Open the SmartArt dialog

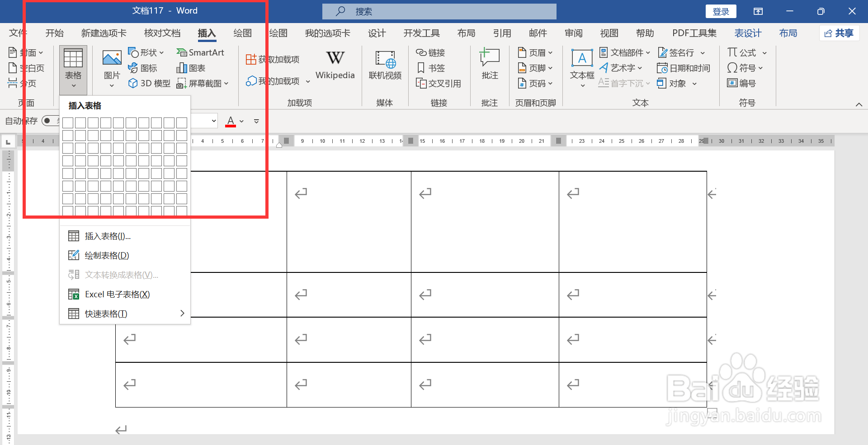pos(200,52)
